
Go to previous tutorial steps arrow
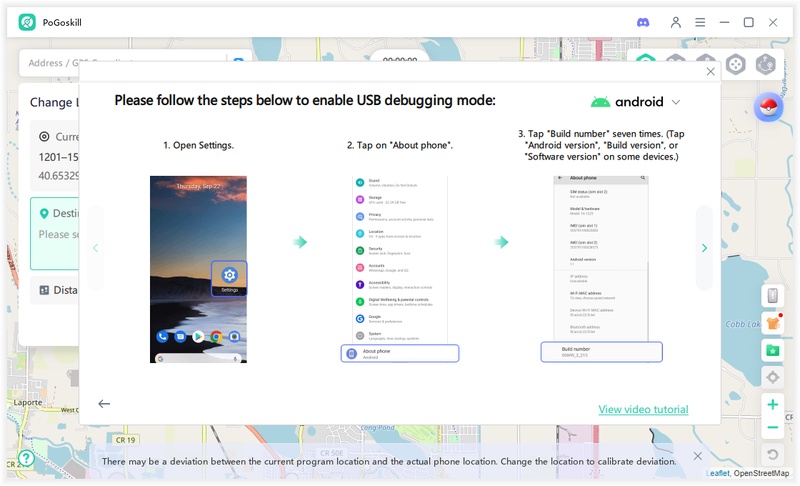[x=95, y=248]
